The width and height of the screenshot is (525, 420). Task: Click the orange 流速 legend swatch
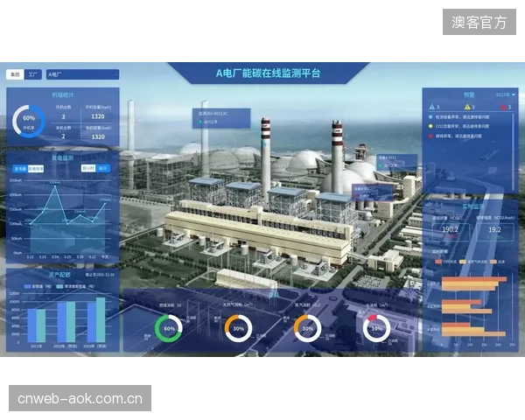pos(493,262)
